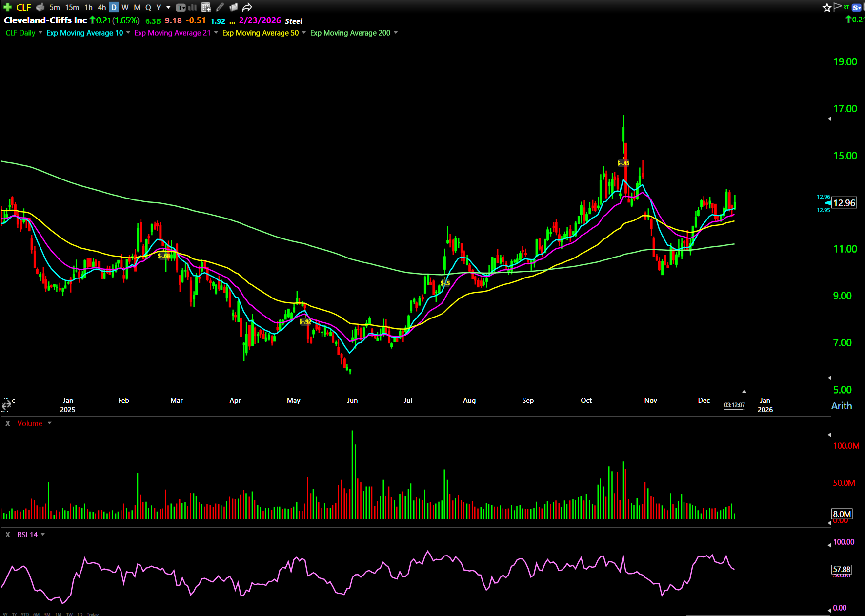
Task: Select the W weekly timeframe
Action: 125,7
